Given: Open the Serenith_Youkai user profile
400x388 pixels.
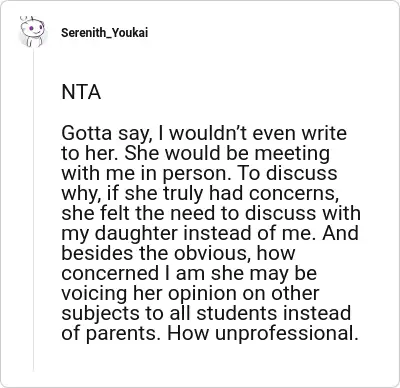Looking at the screenshot, I should coord(105,33).
